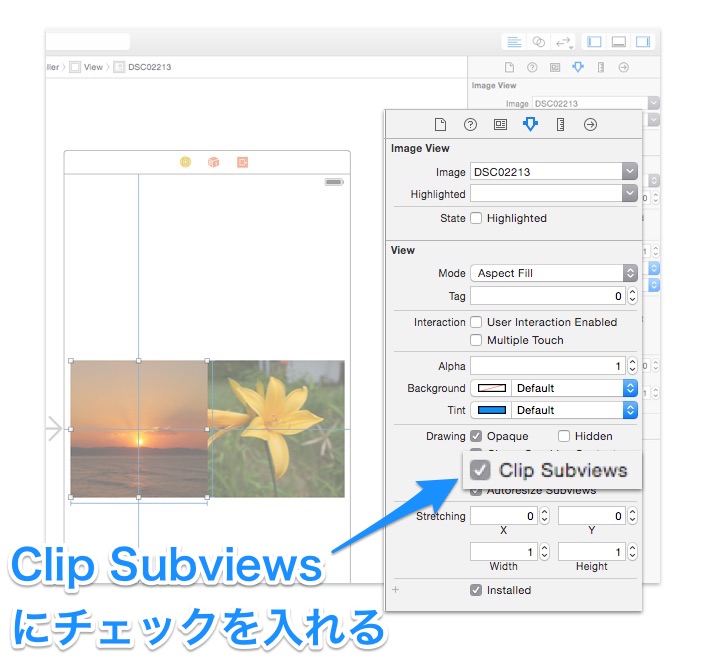Toggle the Clip Subviews checkbox
Screen dimensions: 707x661
[x=482, y=471]
